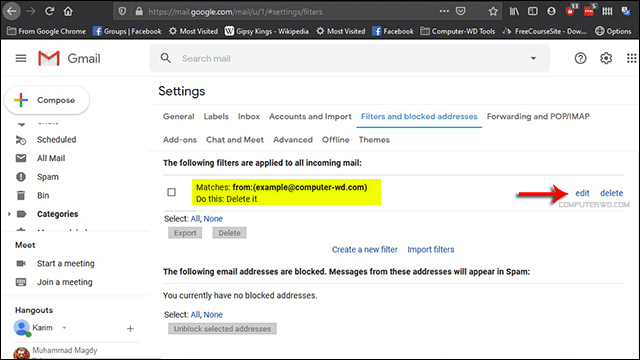Click the Save to Pocket icon
This screenshot has height=360, width=640.
pos(461,11)
